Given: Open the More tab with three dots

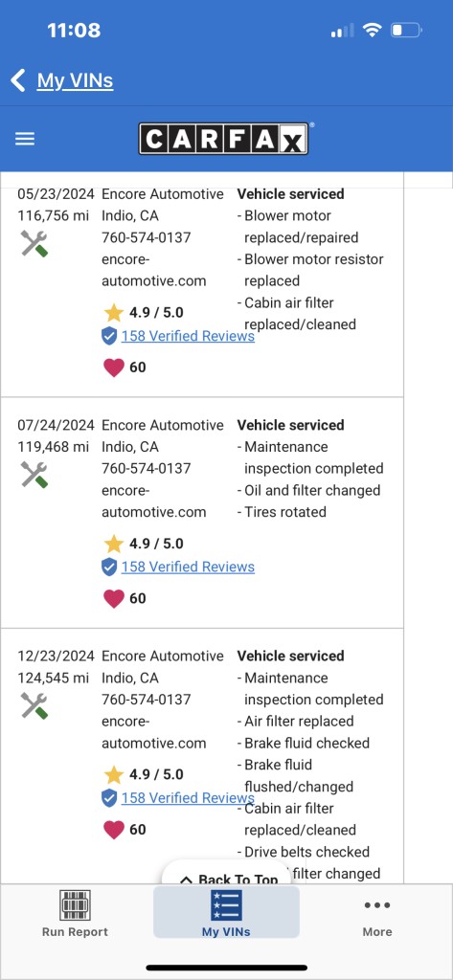Looking at the screenshot, I should (x=377, y=916).
